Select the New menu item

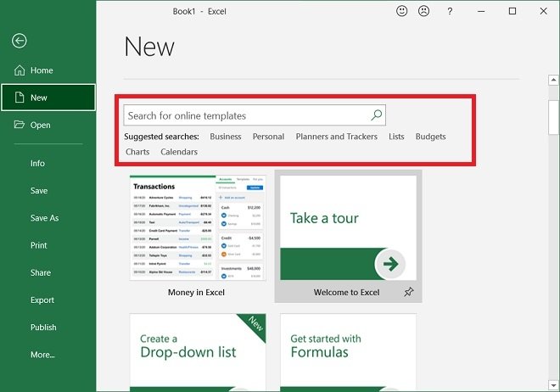(x=48, y=98)
